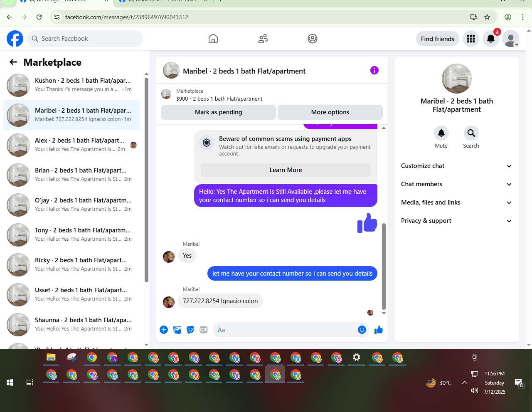Open Chrome three-dot menu
532x412 pixels.
point(523,17)
